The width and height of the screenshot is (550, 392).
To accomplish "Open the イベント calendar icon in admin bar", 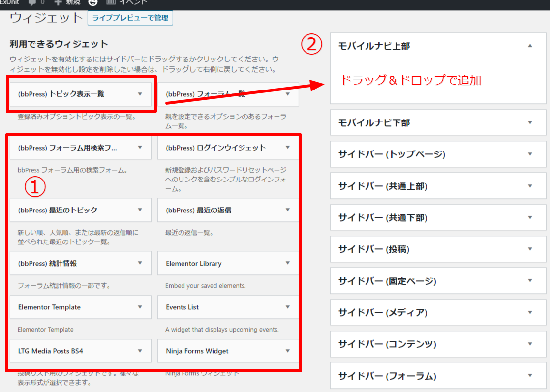I will coord(111,2).
